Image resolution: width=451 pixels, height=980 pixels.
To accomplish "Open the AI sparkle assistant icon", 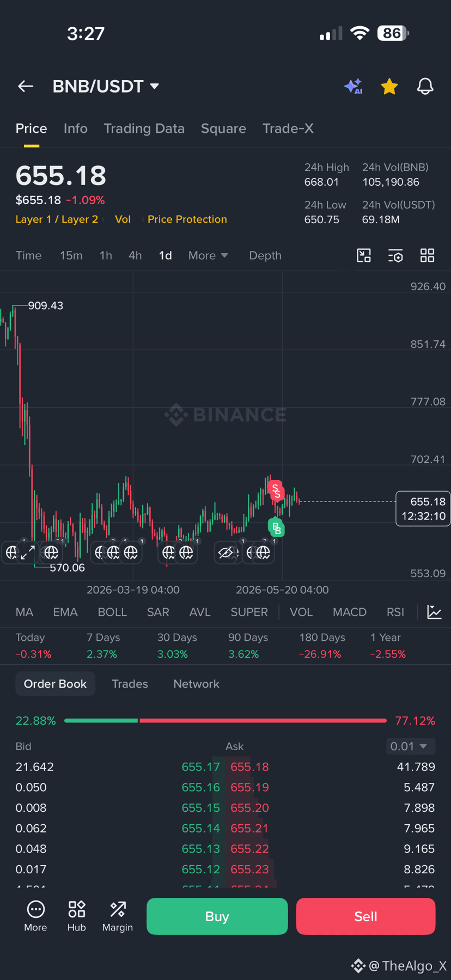I will pyautogui.click(x=354, y=86).
